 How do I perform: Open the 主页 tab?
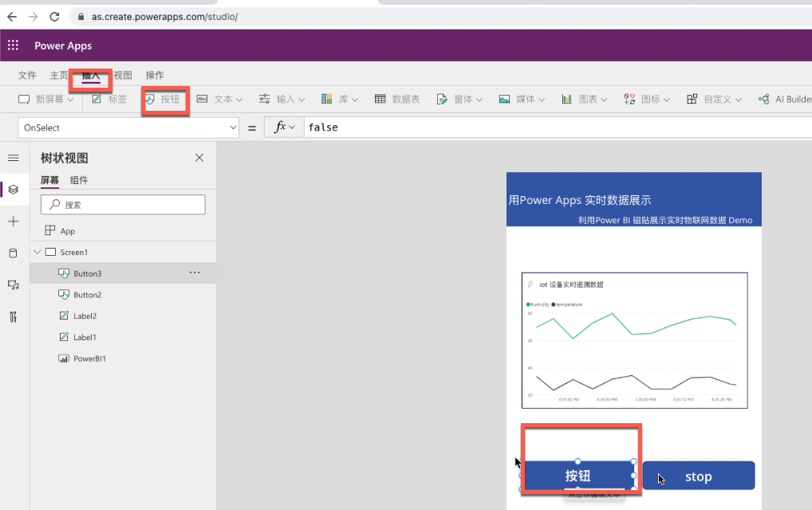pyautogui.click(x=58, y=75)
